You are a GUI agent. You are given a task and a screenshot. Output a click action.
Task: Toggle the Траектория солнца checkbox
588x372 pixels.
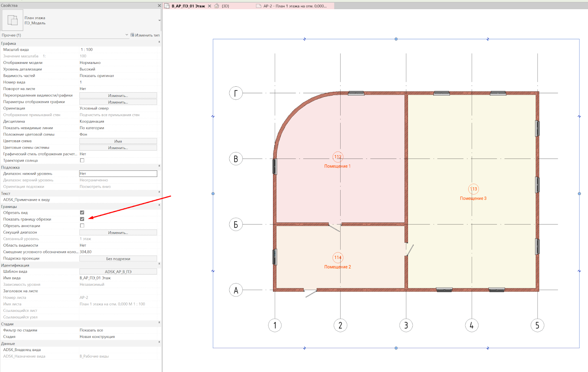coord(82,160)
